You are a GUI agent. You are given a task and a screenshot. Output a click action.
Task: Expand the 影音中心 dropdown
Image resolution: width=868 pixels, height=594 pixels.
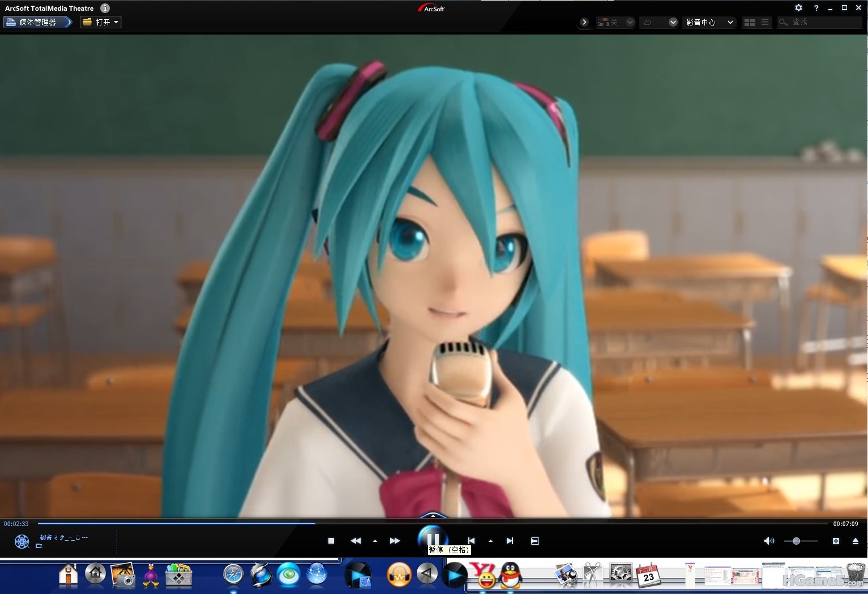pos(730,22)
